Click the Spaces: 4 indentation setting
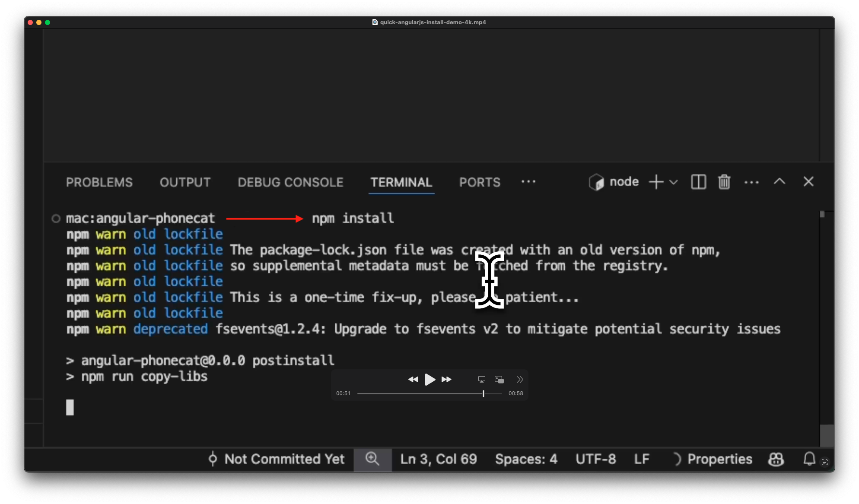The width and height of the screenshot is (859, 504). click(x=526, y=459)
